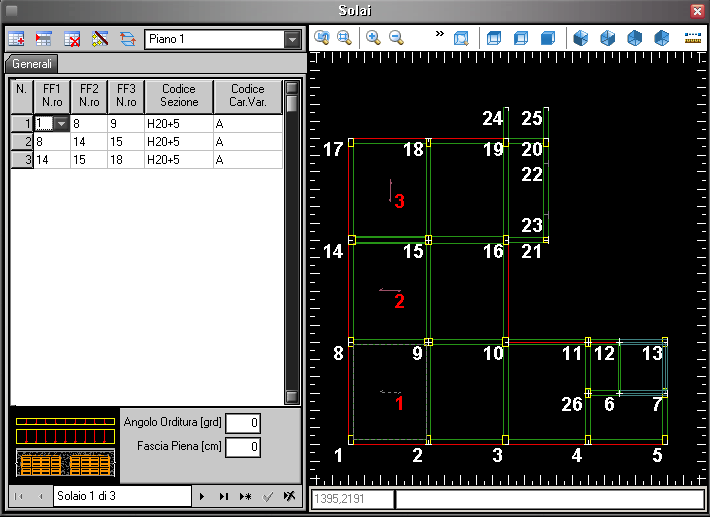Click the add new row table icon
This screenshot has height=517, width=710.
point(17,39)
